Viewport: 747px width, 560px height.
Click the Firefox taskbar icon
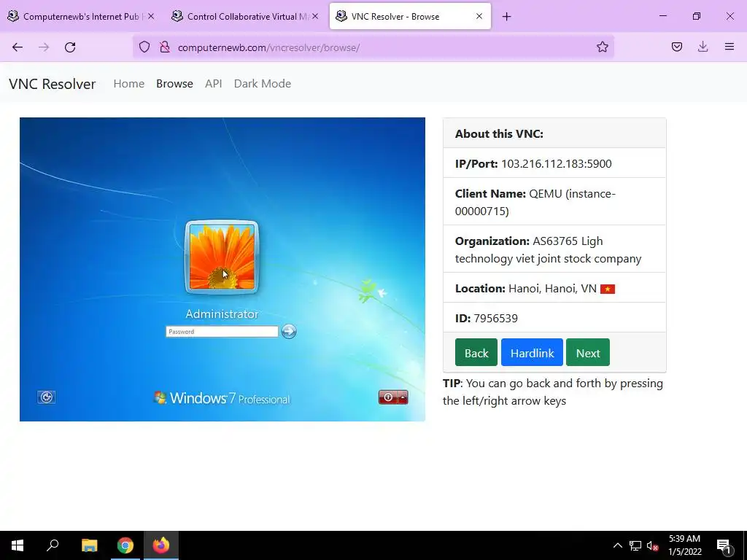click(161, 545)
